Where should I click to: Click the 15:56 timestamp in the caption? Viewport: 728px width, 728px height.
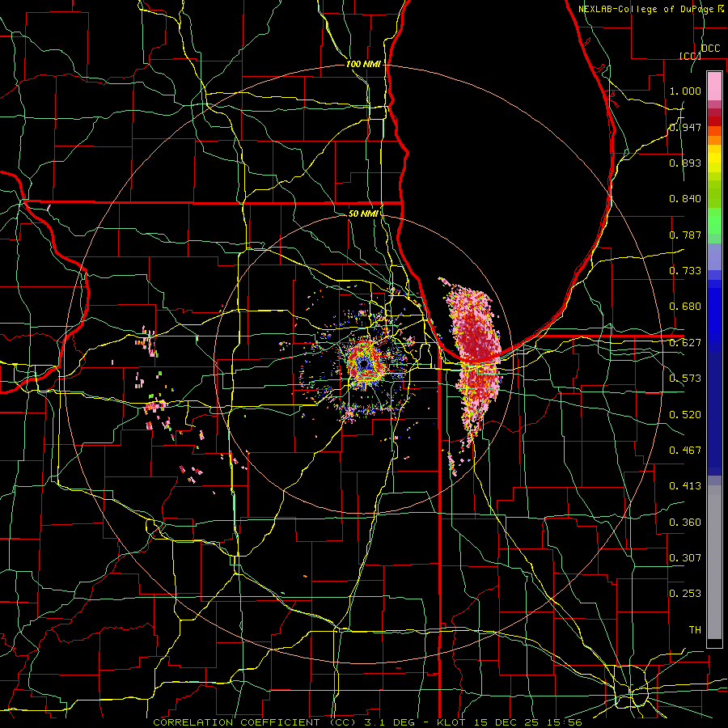[x=565, y=722]
